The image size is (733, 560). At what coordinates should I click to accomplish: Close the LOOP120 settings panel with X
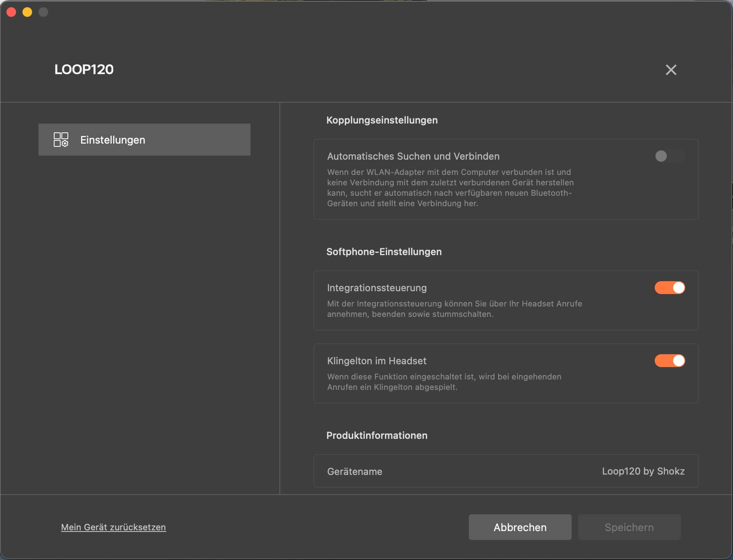(671, 70)
